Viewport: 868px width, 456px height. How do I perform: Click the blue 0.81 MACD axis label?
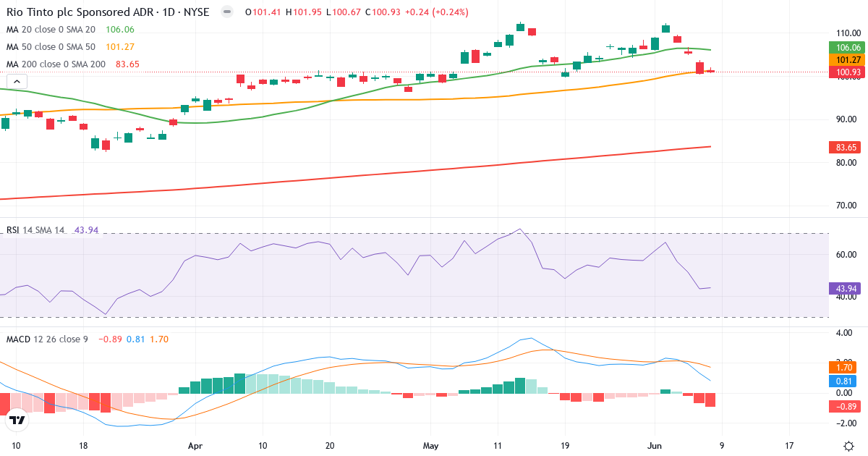coord(844,381)
